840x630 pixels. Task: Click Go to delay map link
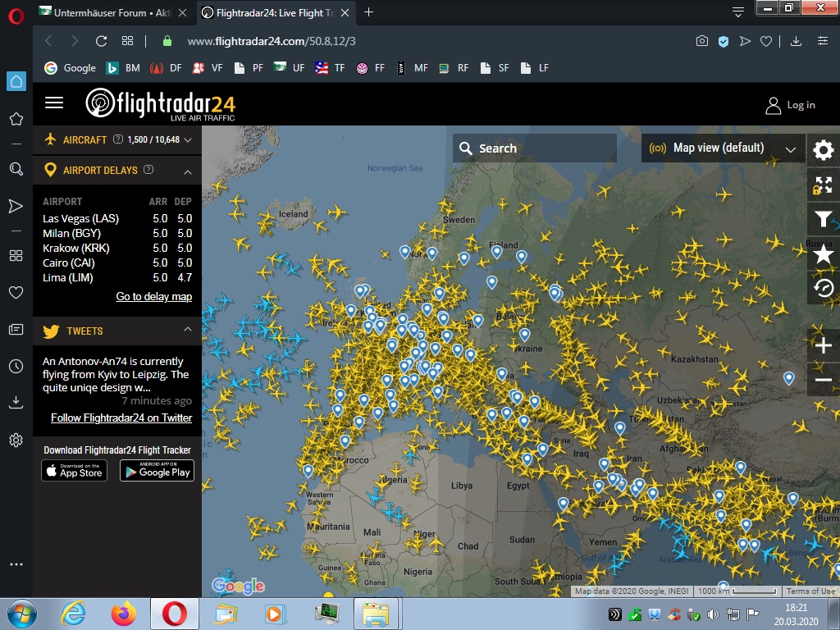click(x=153, y=296)
